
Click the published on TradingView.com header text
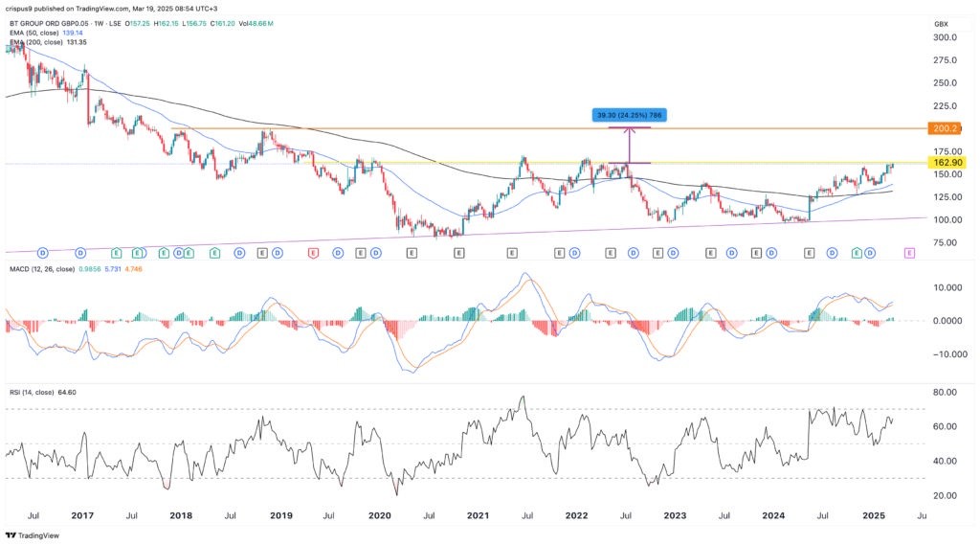tap(117, 6)
